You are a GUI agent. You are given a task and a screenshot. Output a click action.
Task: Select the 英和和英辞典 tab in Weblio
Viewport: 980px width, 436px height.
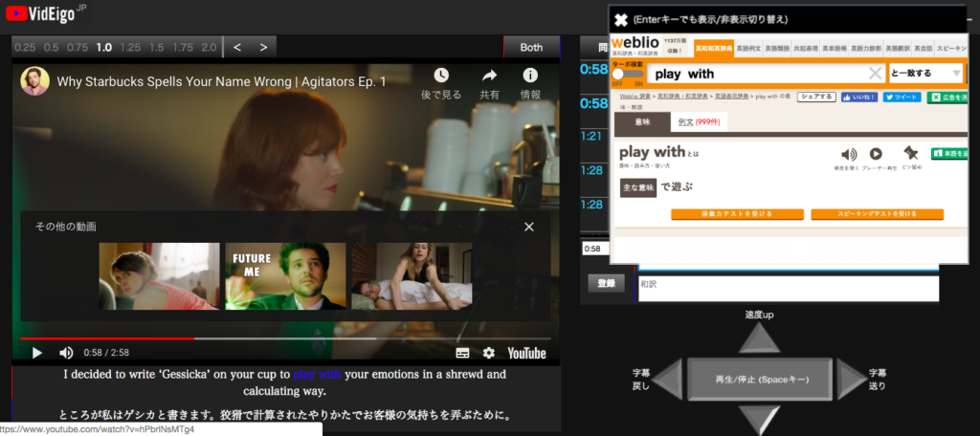[713, 48]
